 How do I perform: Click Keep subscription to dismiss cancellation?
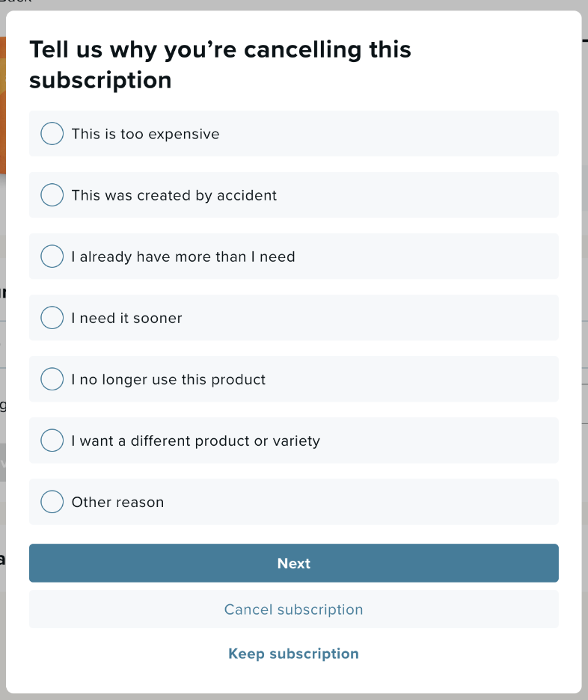pyautogui.click(x=293, y=653)
